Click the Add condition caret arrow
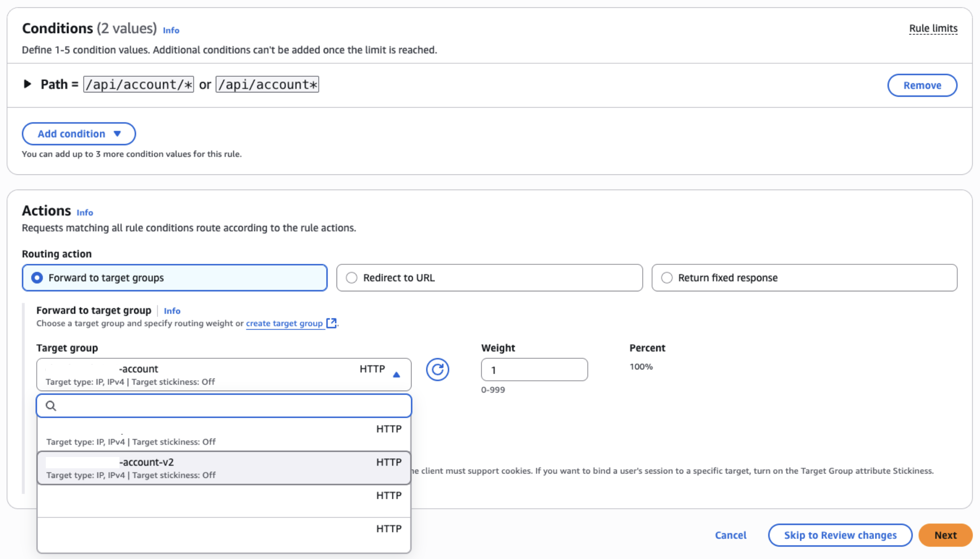This screenshot has height=559, width=980. [117, 134]
